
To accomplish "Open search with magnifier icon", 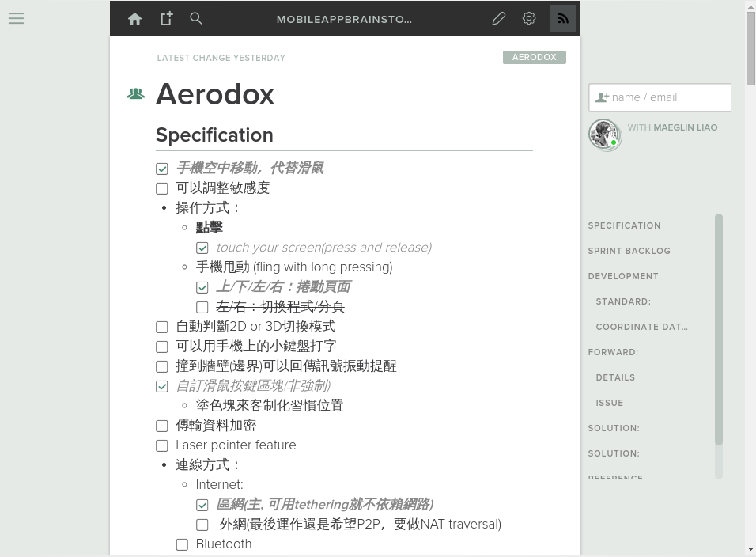I will [x=196, y=18].
